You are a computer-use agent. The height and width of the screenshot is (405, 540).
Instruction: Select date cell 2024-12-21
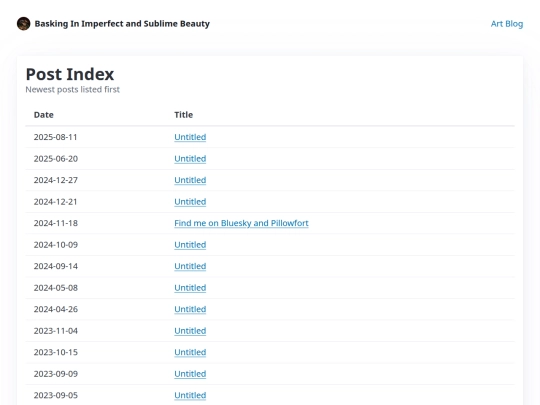tap(55, 202)
